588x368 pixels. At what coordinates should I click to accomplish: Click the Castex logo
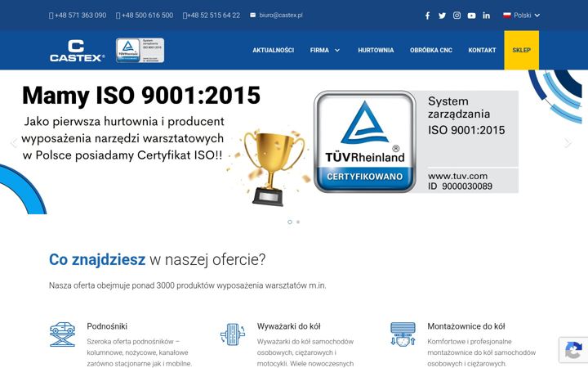(77, 51)
